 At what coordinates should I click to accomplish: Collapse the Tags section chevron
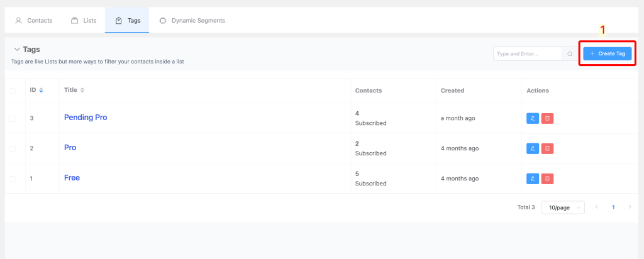(x=16, y=49)
